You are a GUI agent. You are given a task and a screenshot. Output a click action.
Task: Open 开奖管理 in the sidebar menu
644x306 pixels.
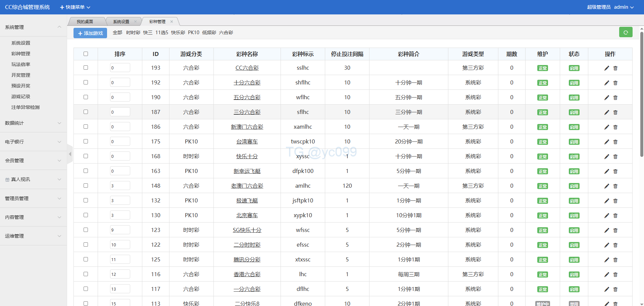click(x=21, y=75)
